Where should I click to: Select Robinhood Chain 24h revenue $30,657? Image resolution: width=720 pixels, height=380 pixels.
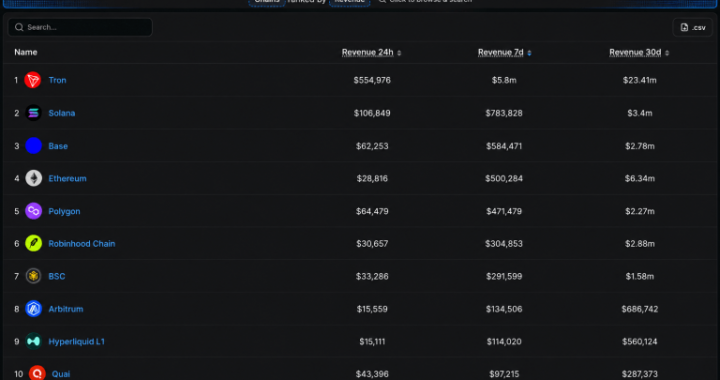pos(372,244)
